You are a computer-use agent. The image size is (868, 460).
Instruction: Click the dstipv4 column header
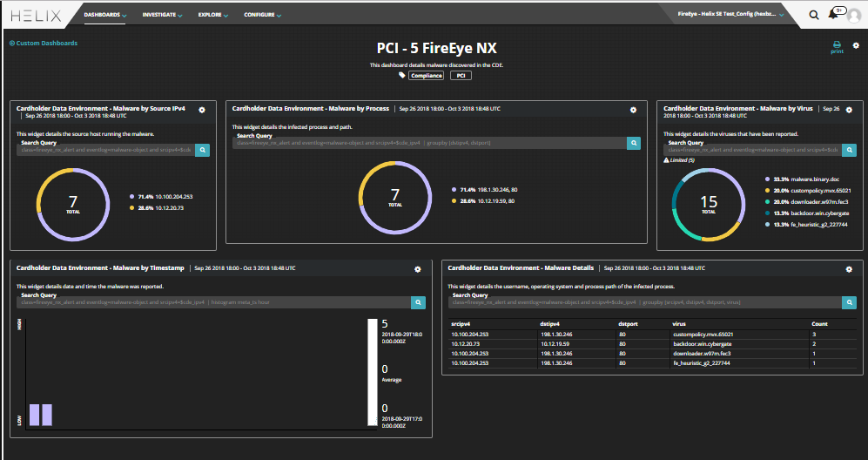click(x=549, y=324)
